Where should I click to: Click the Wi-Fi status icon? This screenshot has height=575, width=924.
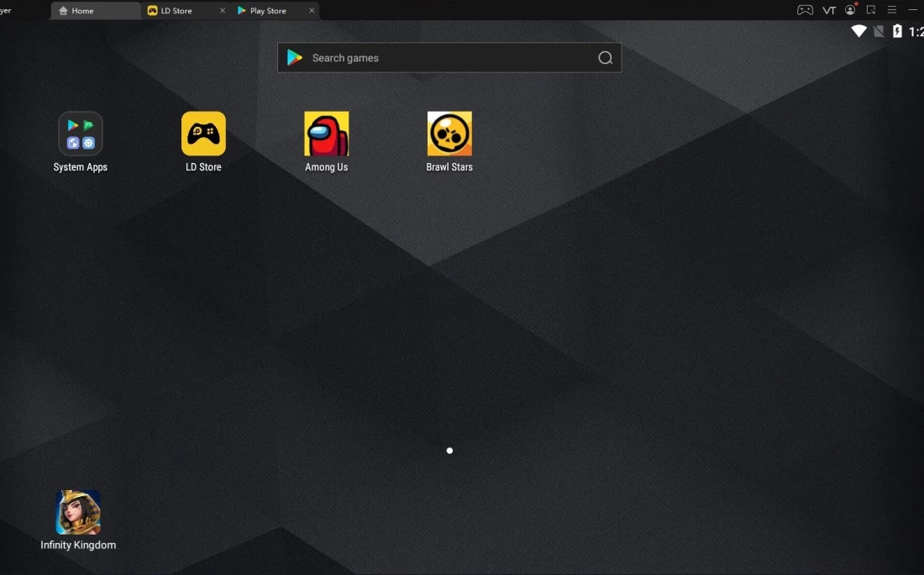tap(858, 32)
